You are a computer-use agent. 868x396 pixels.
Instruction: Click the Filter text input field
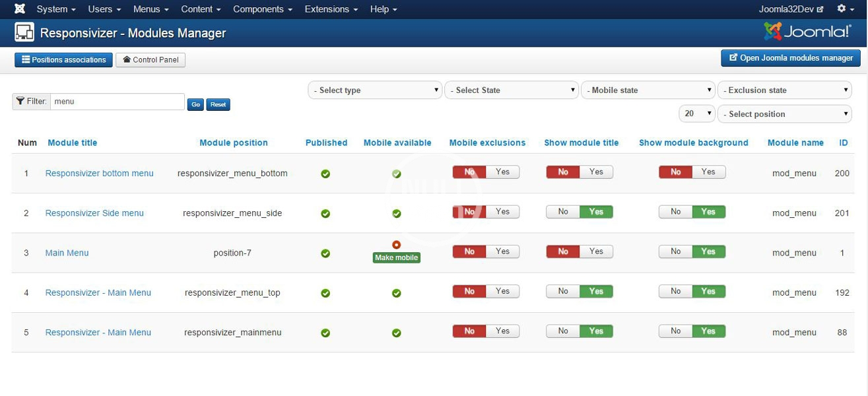[117, 102]
